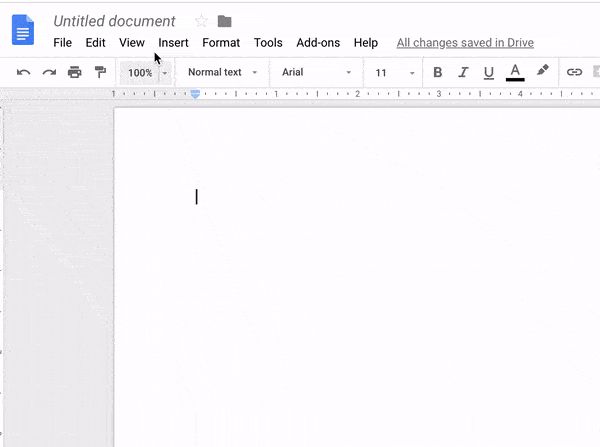Click the Redo arrow

(x=49, y=72)
